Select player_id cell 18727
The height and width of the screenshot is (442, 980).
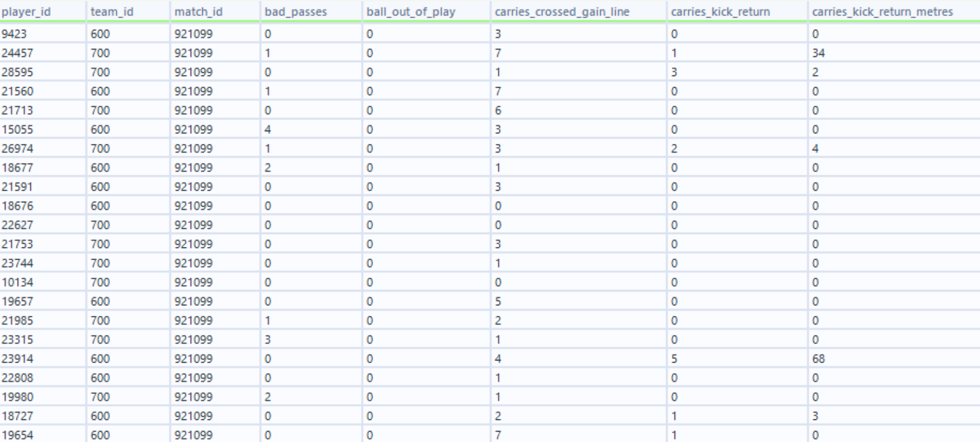(42, 416)
